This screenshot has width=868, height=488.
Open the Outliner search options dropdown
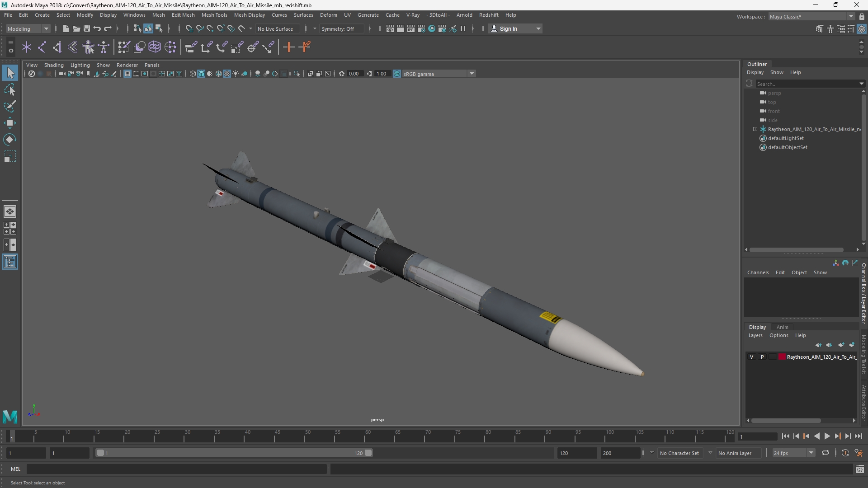point(861,84)
